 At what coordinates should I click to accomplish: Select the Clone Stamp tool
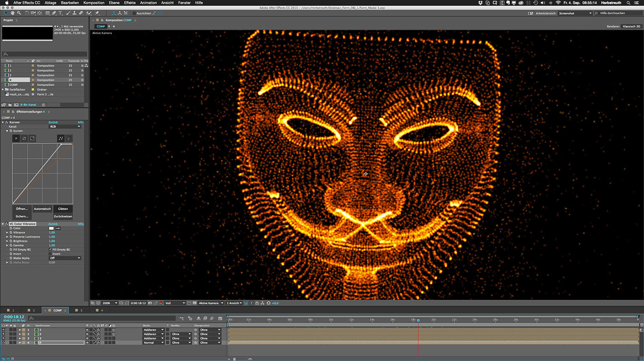click(x=74, y=13)
